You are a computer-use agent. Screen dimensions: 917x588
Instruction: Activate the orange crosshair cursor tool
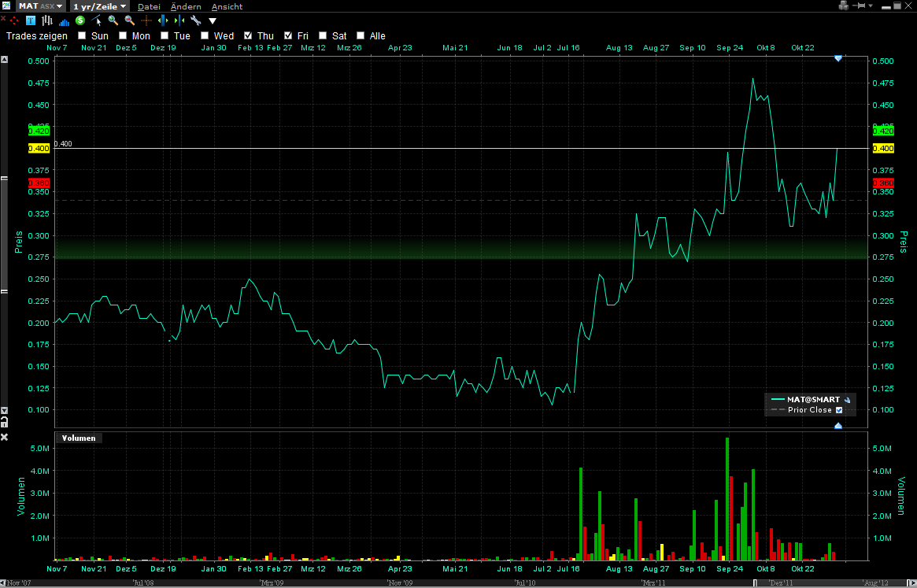146,20
